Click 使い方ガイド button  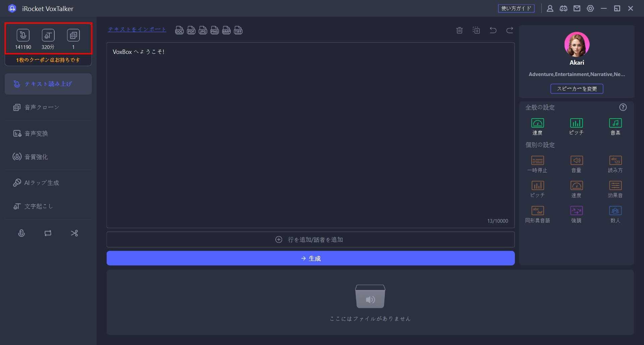(x=516, y=8)
